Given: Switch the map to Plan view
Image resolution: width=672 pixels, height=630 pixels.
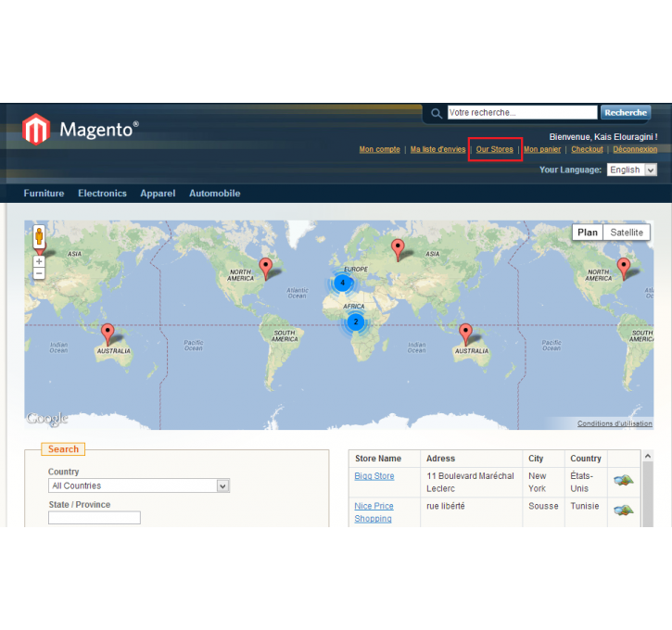Looking at the screenshot, I should click(x=587, y=233).
